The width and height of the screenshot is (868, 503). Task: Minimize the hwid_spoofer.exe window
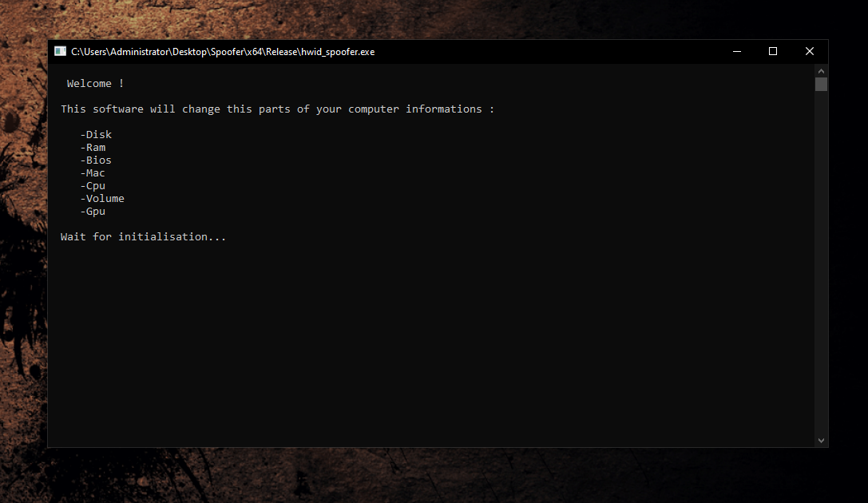point(737,51)
